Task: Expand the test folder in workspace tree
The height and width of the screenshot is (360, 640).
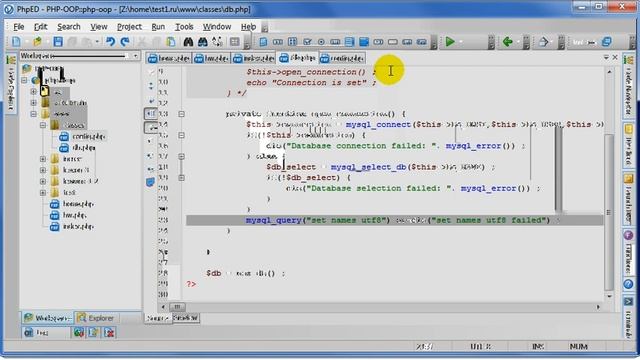Action: click(43, 192)
